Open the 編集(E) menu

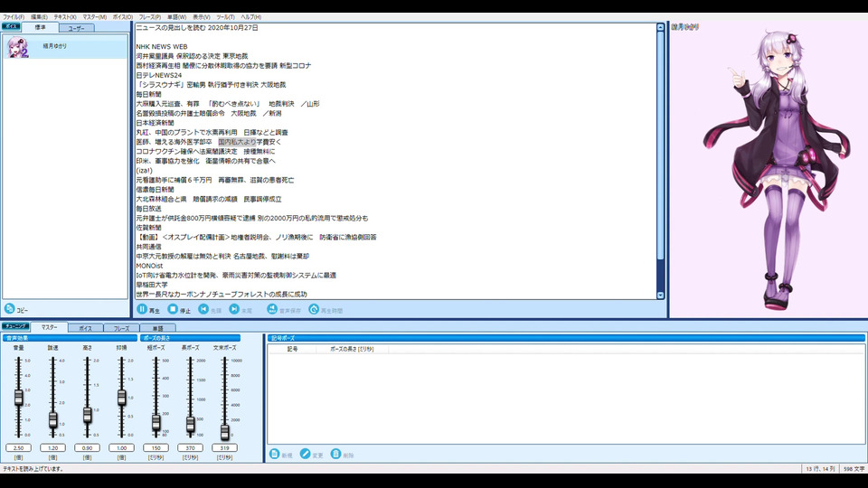coord(39,17)
